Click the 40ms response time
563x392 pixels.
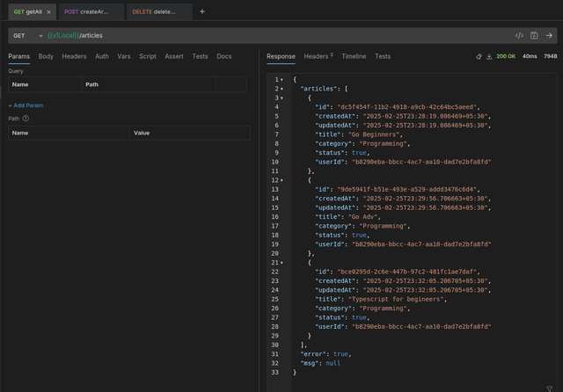[x=530, y=56]
